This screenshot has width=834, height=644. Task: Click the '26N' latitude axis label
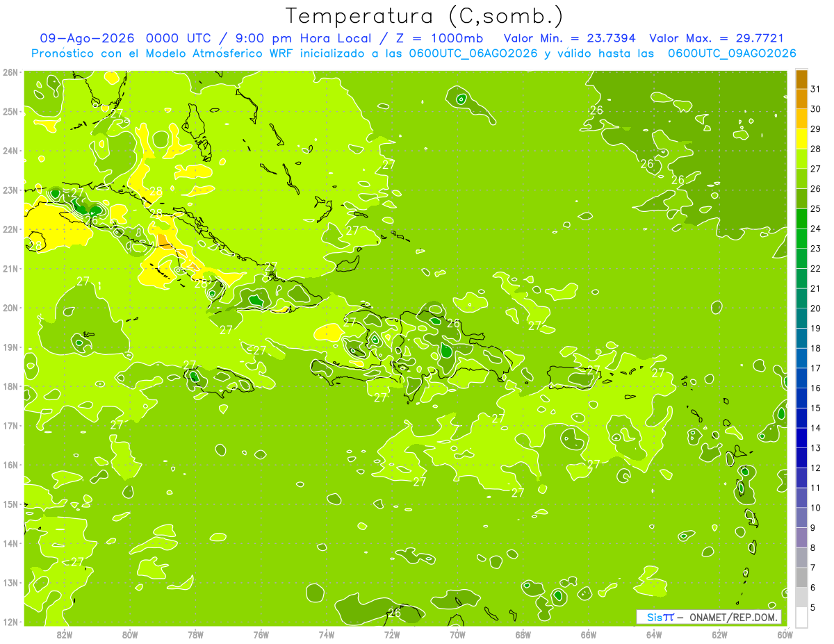coord(10,72)
